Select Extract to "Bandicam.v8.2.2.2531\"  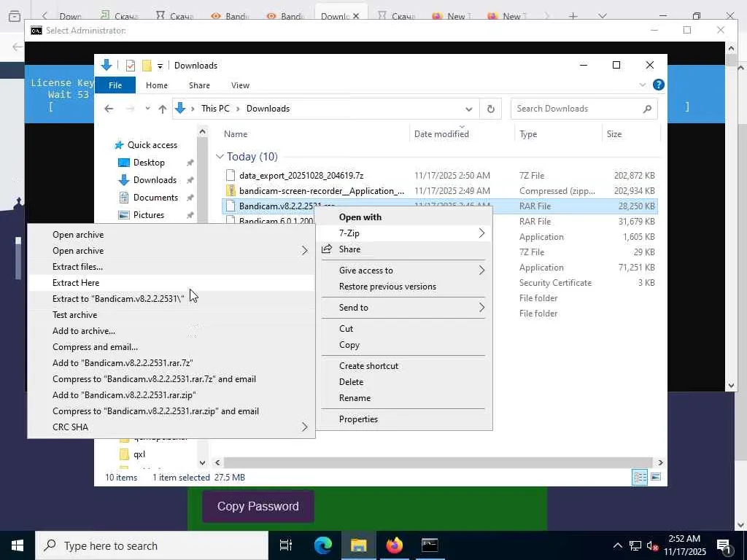tap(171, 298)
